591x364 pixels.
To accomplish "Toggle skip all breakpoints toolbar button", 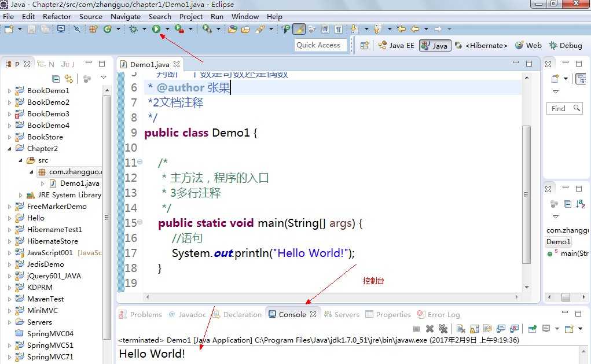I will (x=77, y=29).
